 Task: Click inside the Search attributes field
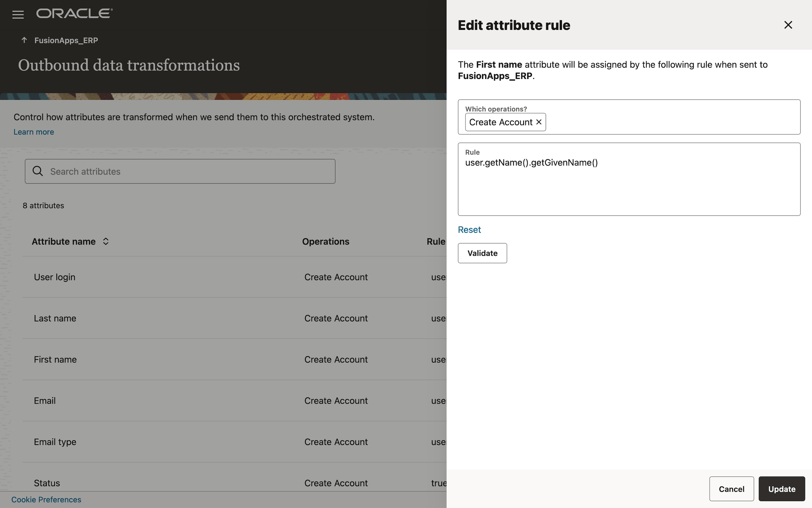[x=180, y=171]
